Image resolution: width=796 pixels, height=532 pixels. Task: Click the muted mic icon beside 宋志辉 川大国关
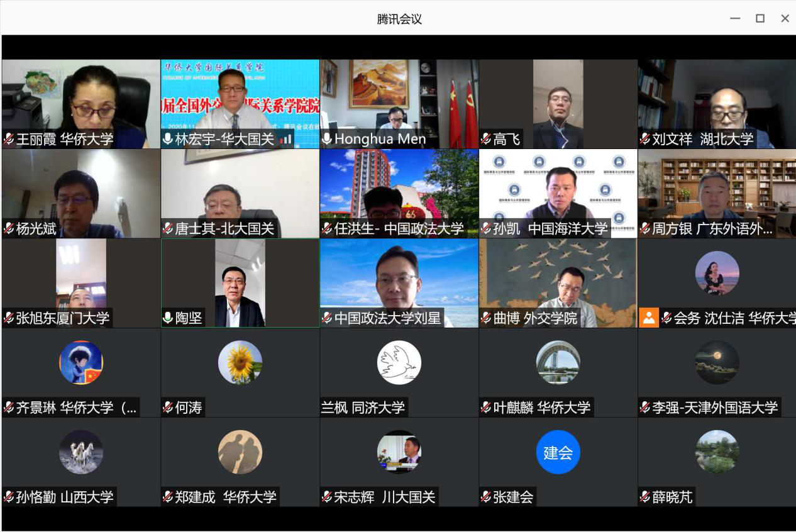[x=327, y=497]
